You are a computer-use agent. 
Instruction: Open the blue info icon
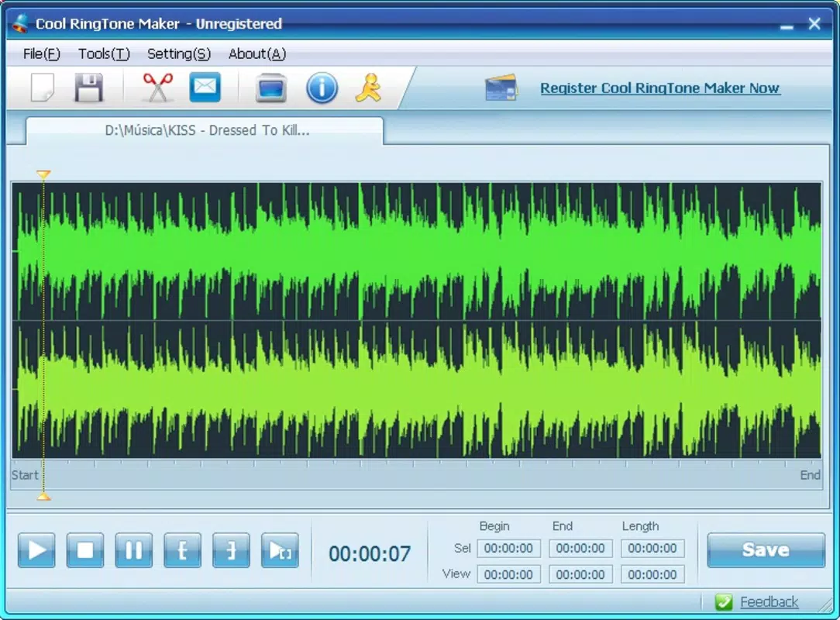322,88
